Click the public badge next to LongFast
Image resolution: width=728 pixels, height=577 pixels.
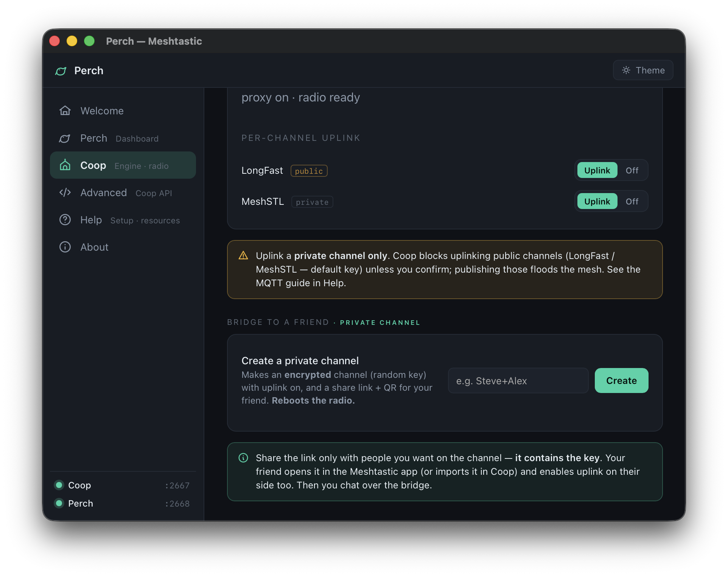(x=309, y=171)
